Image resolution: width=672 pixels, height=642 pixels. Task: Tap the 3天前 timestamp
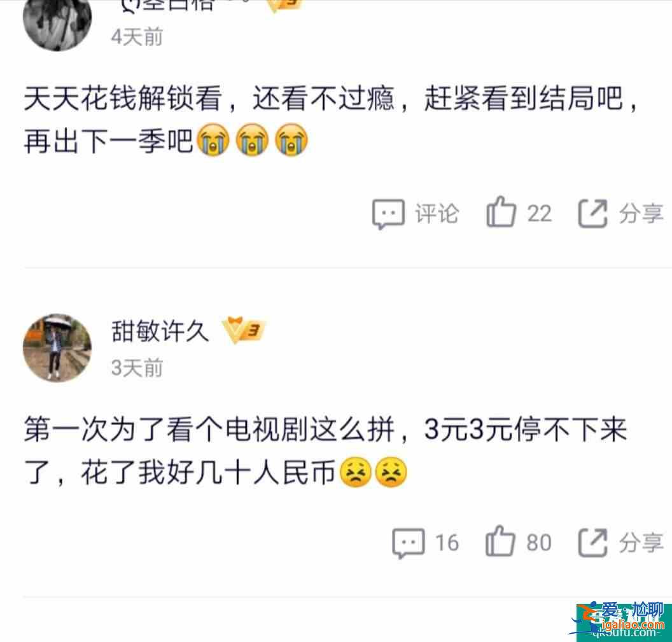click(137, 368)
